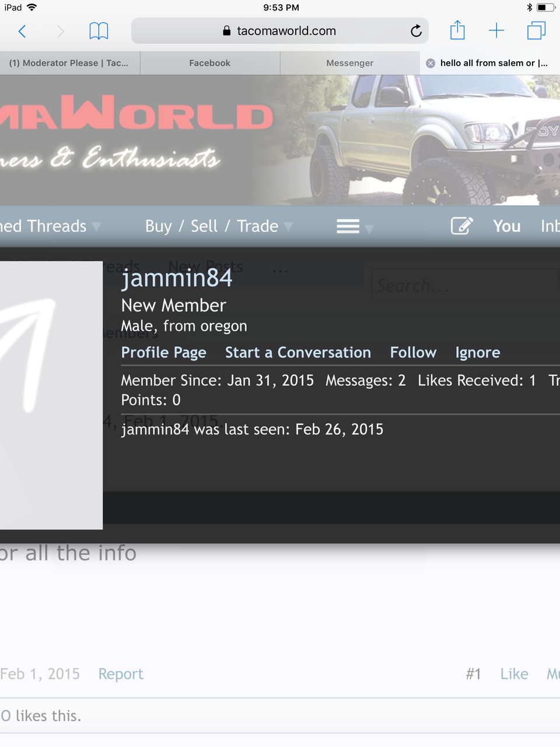Tap the tacomaworld.com address bar
The width and height of the screenshot is (560, 747).
(x=280, y=31)
